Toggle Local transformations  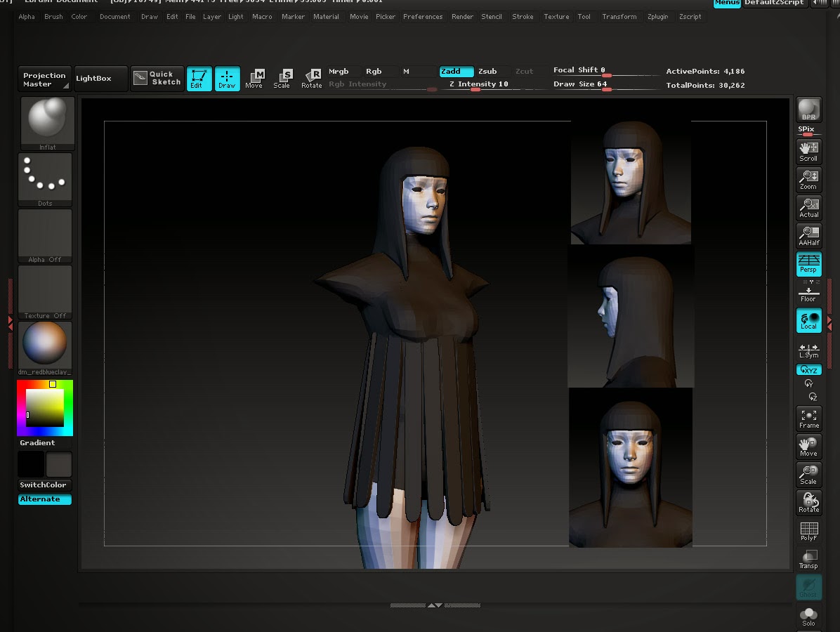(x=808, y=320)
